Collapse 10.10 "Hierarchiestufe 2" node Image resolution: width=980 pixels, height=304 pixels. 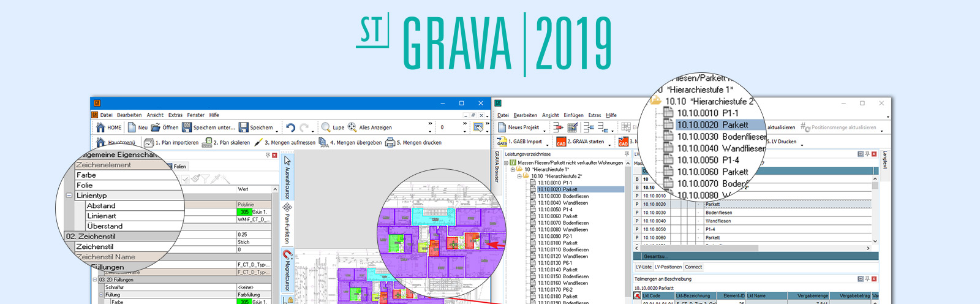pos(519,177)
